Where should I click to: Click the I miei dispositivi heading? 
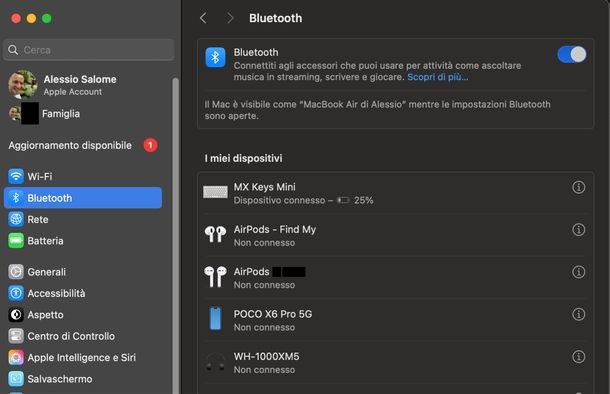click(244, 158)
